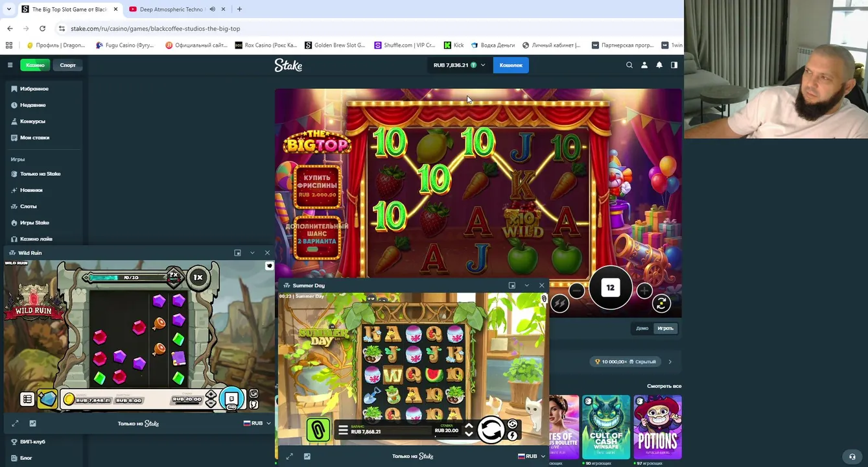Open the Wild Ruin paytable list icon
The width and height of the screenshot is (868, 467).
[x=27, y=400]
